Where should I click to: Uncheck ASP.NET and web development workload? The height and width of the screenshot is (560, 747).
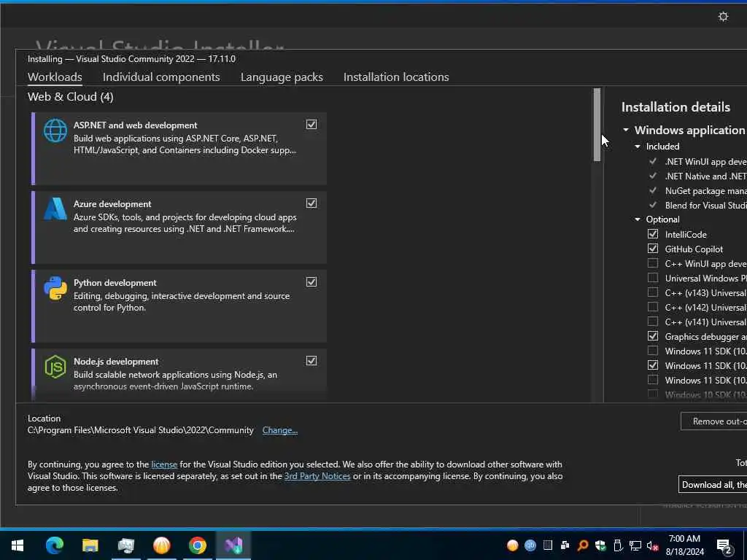coord(311,124)
